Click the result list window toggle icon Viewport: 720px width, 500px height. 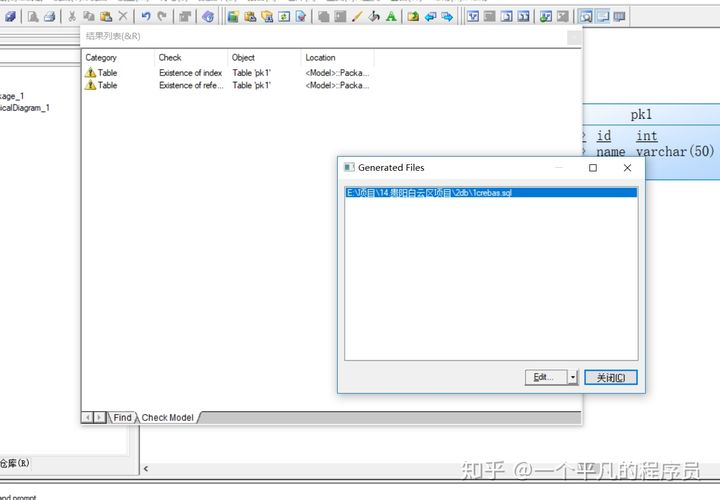(619, 17)
